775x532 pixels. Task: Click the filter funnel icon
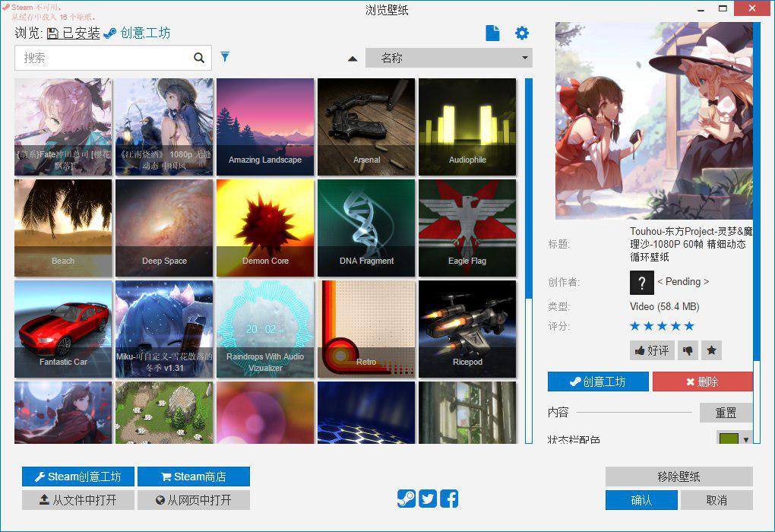(225, 57)
